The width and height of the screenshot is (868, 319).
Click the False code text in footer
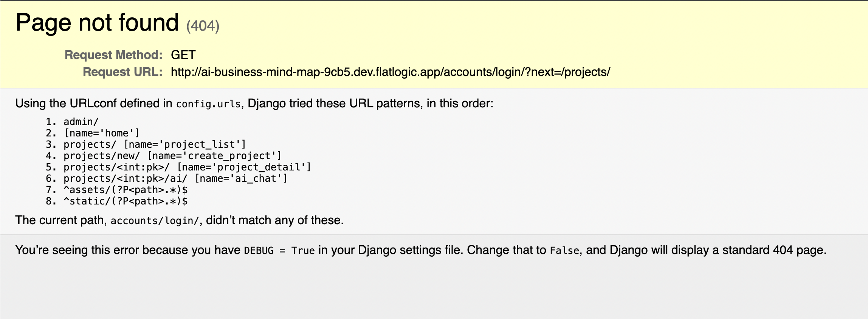coord(564,251)
